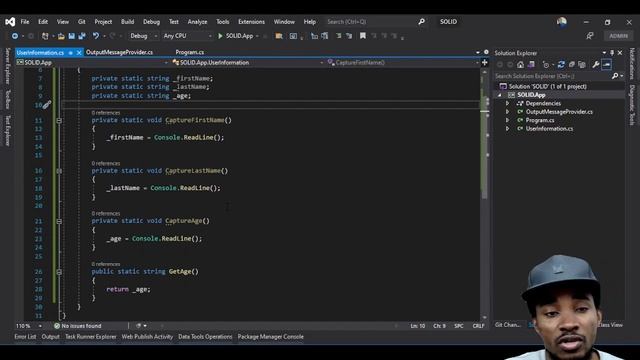Undo the last edit with the Undo icon
The width and height of the screenshot is (640, 360).
click(96, 36)
